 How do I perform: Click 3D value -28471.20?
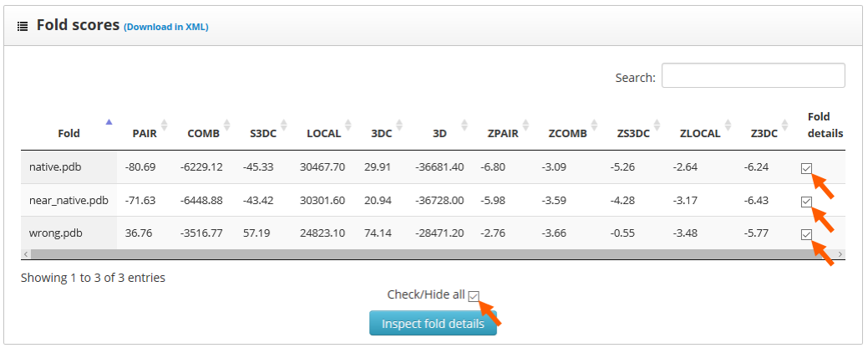439,233
